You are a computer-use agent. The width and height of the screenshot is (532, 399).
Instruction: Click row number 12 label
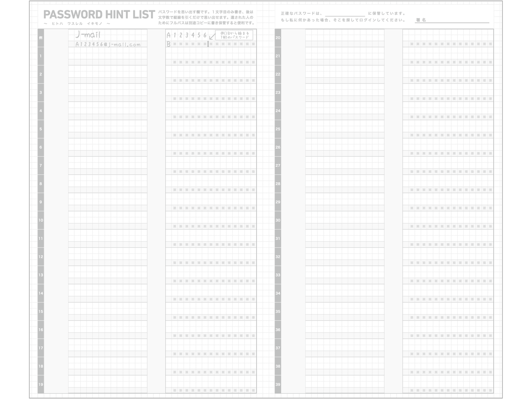pos(40,257)
